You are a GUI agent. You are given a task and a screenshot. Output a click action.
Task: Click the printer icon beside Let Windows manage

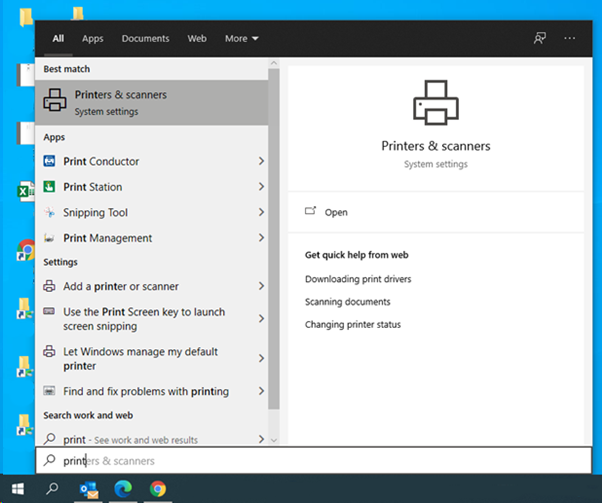coord(49,351)
